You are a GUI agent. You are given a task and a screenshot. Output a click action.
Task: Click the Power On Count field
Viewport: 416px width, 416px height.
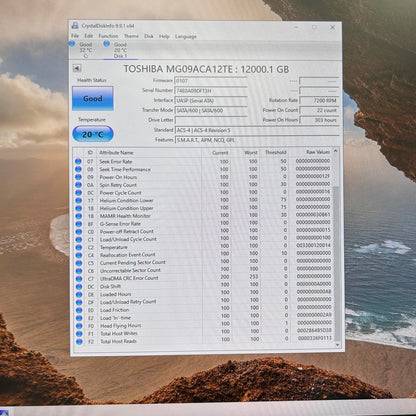pos(319,110)
